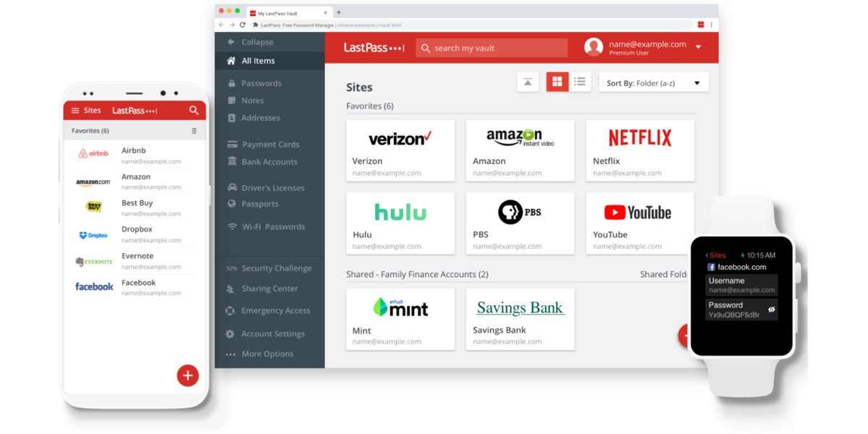The width and height of the screenshot is (868, 434).
Task: Tap the Airbnb entry on phone
Action: (x=133, y=156)
